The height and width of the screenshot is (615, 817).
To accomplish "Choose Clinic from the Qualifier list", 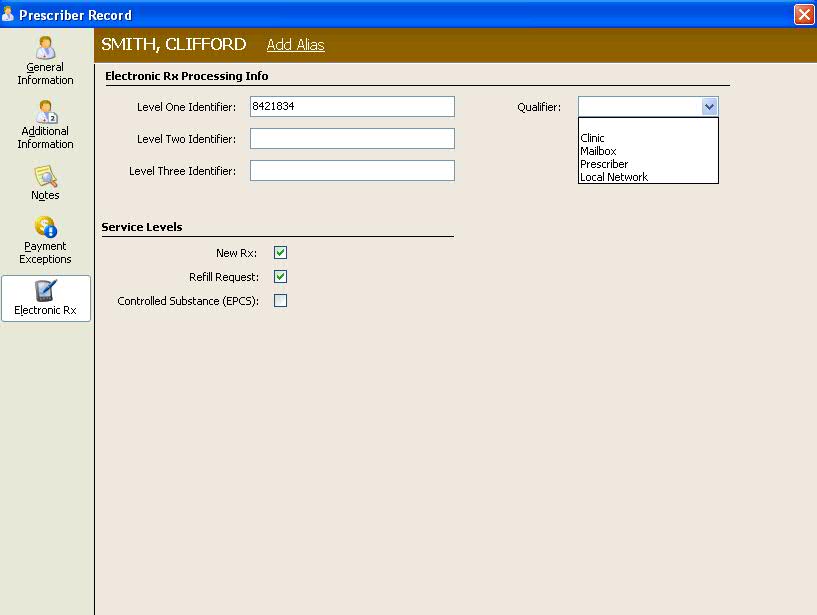I will [593, 138].
